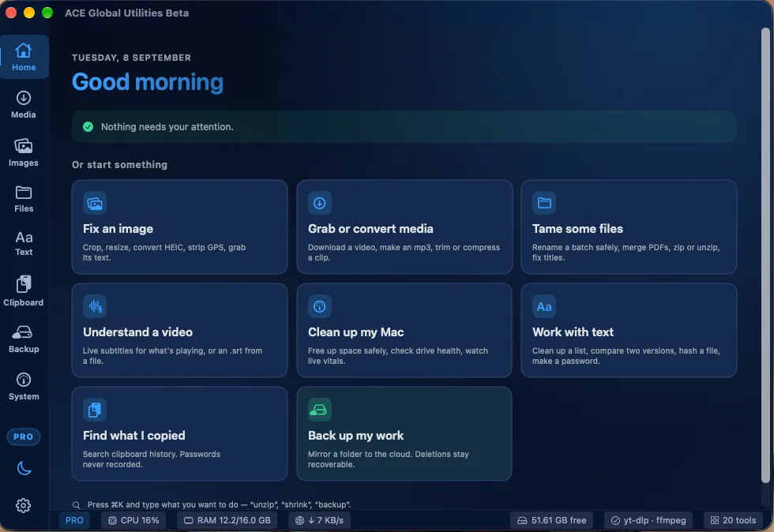Open the Backup sidebar section

pos(24,339)
